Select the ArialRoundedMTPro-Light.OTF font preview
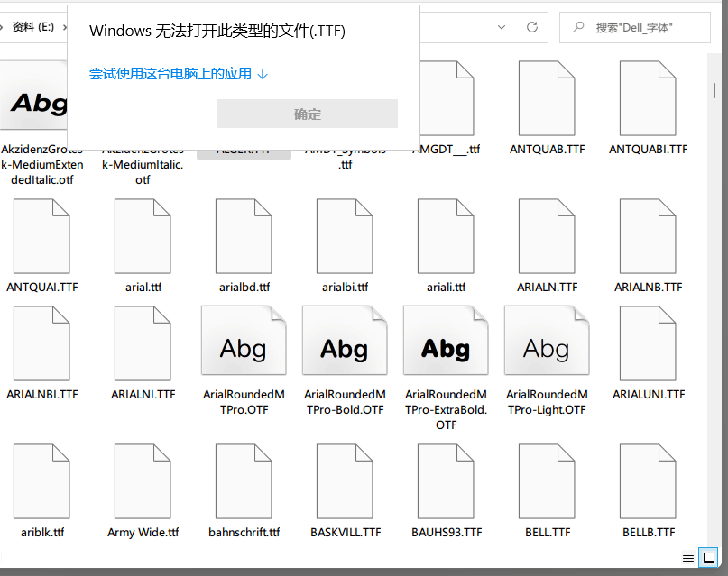Image resolution: width=728 pixels, height=576 pixels. pyautogui.click(x=547, y=341)
